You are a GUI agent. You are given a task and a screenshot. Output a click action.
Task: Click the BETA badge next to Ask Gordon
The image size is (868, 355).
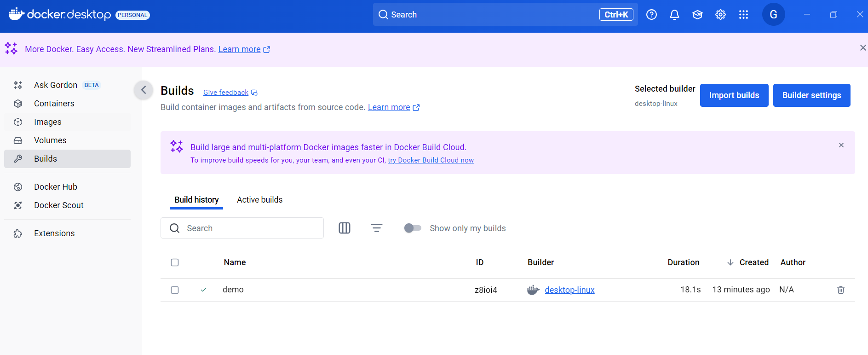(x=92, y=85)
